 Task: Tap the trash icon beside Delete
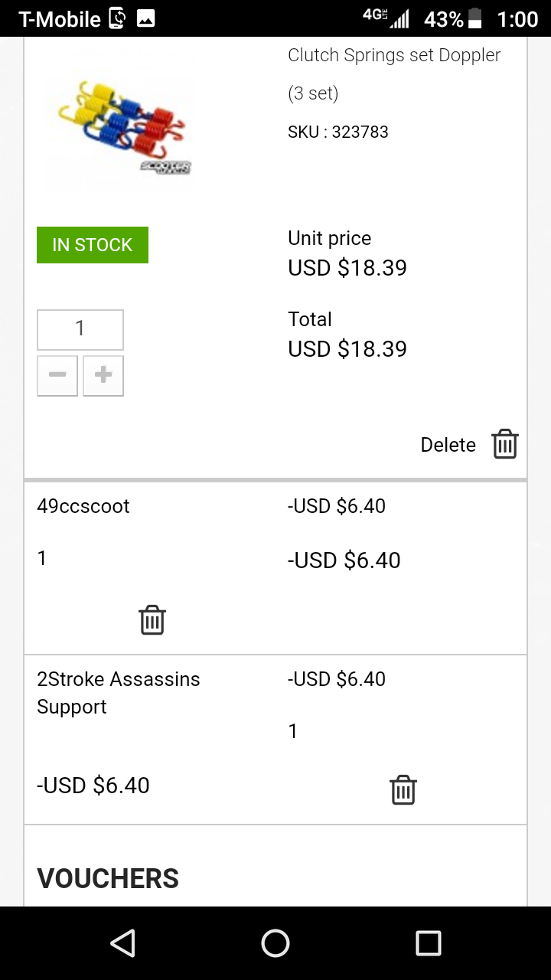[x=505, y=444]
